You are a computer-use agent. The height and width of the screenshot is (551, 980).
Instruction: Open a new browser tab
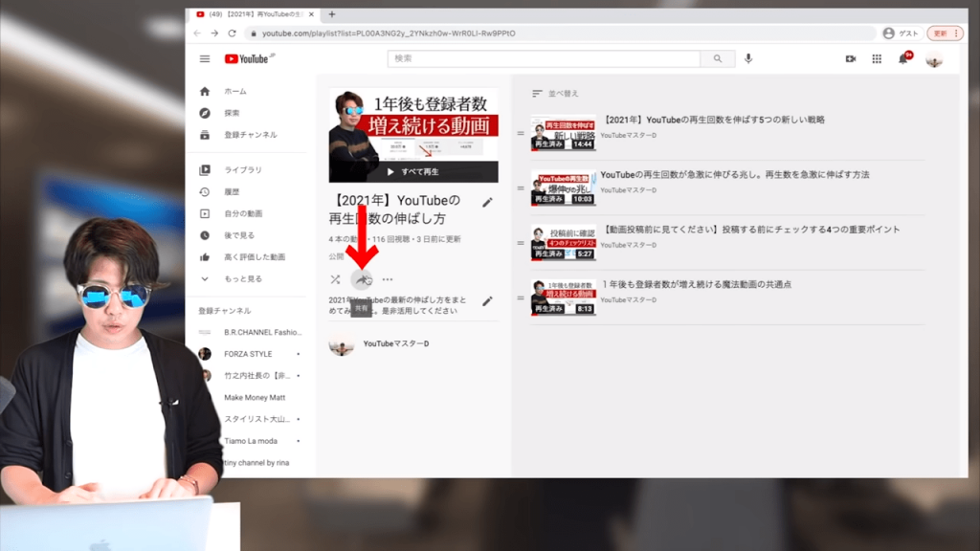(332, 13)
